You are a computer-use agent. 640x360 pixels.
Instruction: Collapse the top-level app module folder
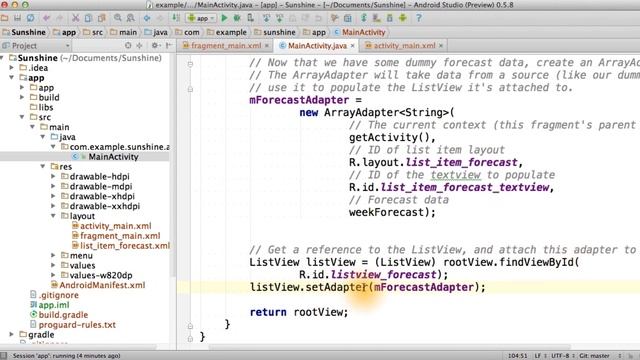coord(12,78)
